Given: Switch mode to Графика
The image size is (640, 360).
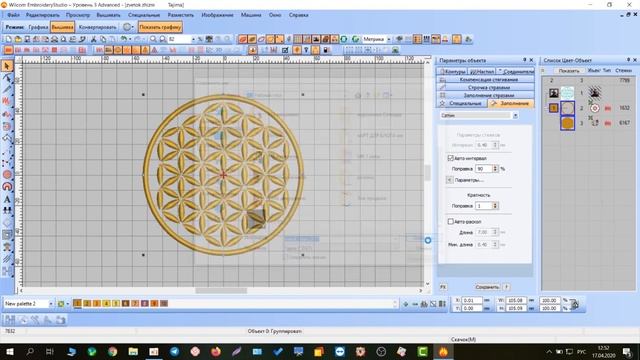Looking at the screenshot, I should tap(38, 27).
